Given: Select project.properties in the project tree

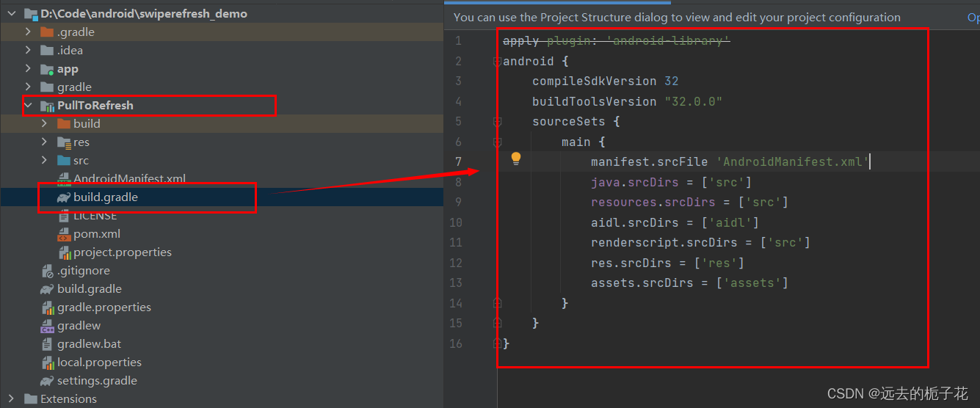Looking at the screenshot, I should [x=123, y=252].
